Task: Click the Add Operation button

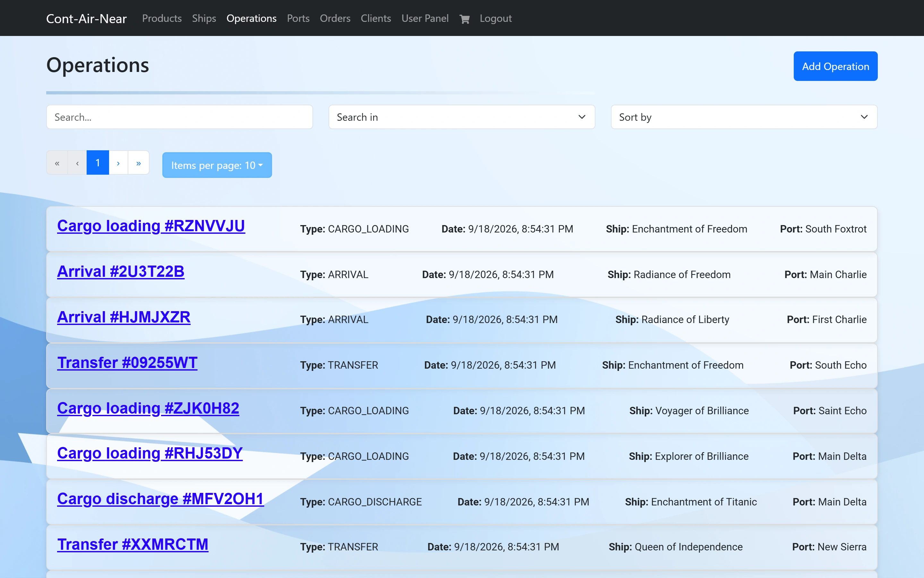Action: (835, 66)
